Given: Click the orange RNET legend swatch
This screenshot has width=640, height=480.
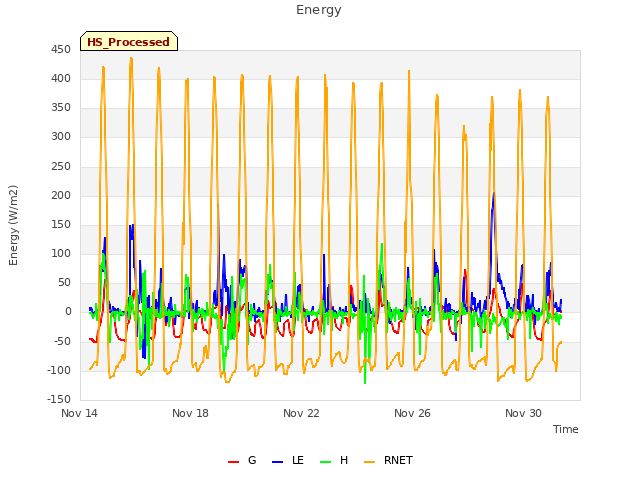Looking at the screenshot, I should [x=369, y=462].
